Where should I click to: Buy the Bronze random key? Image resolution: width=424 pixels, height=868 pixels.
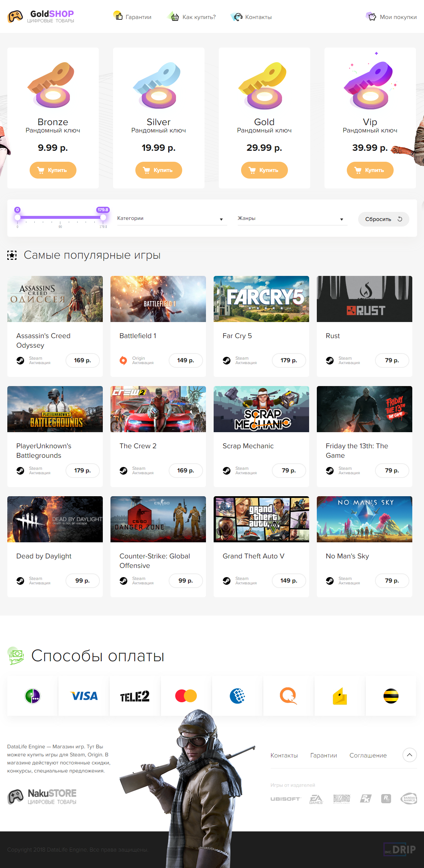pyautogui.click(x=53, y=170)
